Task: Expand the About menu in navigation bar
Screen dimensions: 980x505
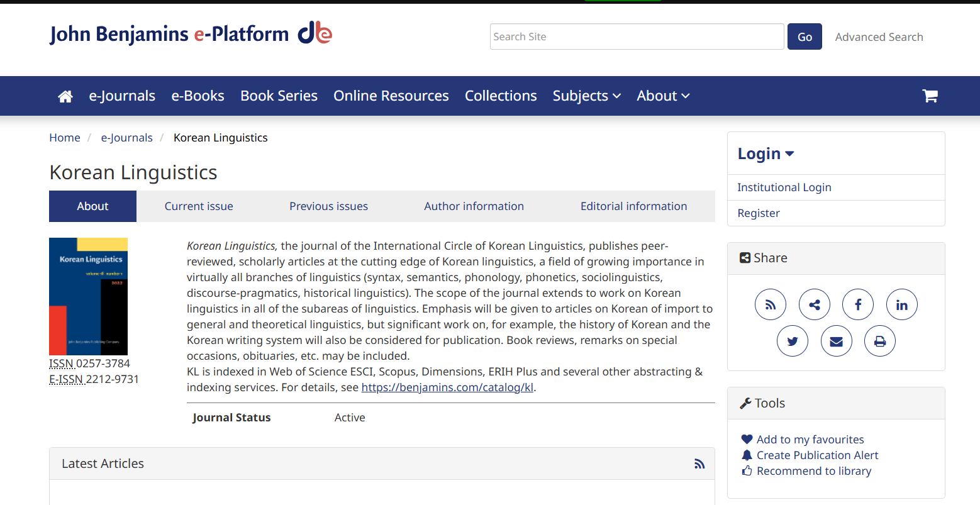Action: [x=663, y=96]
